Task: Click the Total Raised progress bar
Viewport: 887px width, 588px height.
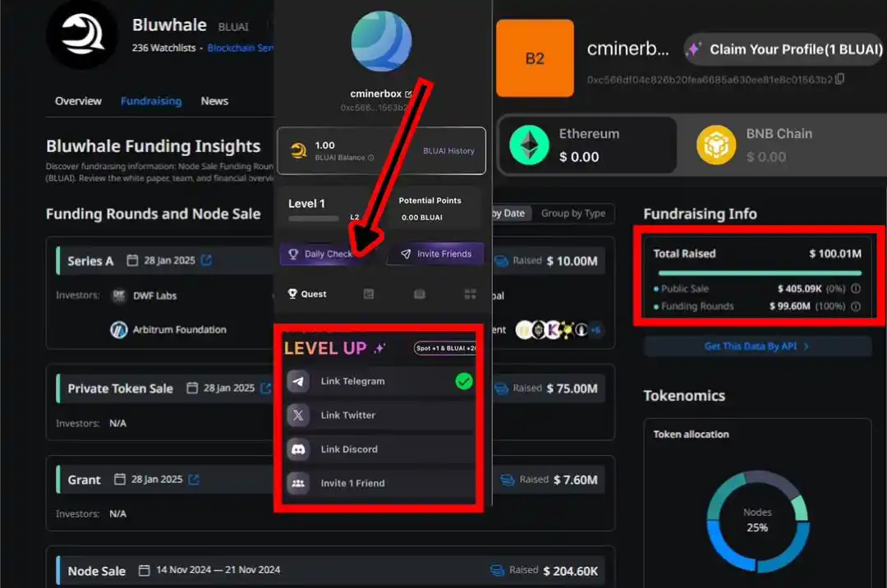Action: click(760, 273)
